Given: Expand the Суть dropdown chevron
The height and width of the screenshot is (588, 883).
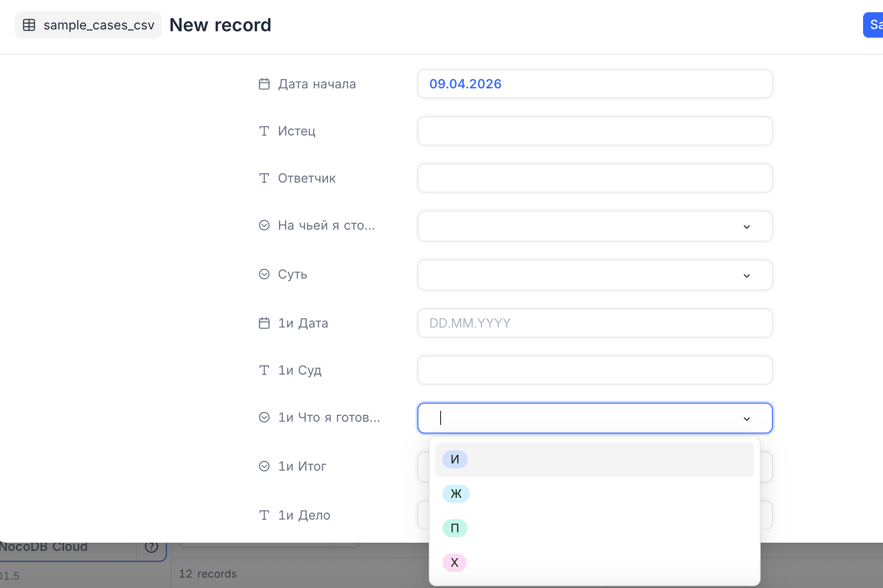Looking at the screenshot, I should coord(747,275).
